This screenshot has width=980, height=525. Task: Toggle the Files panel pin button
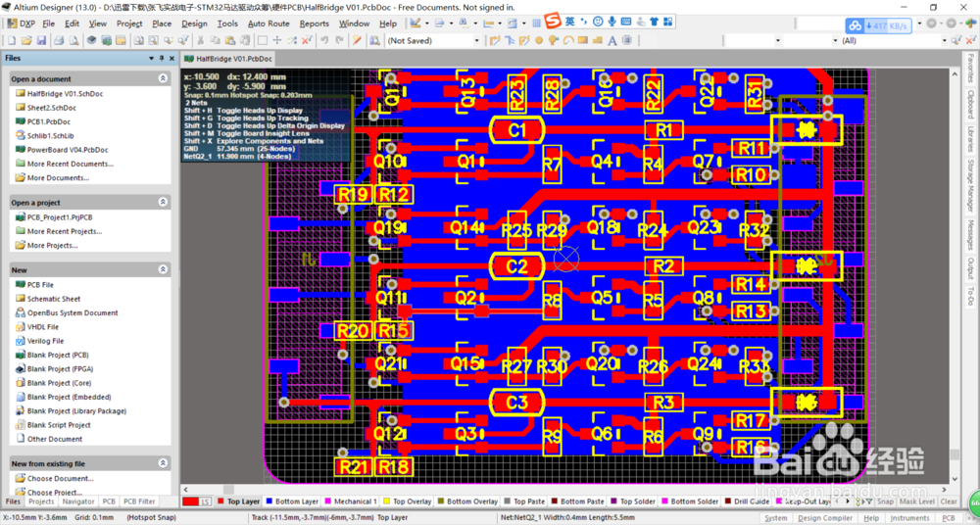coord(162,58)
